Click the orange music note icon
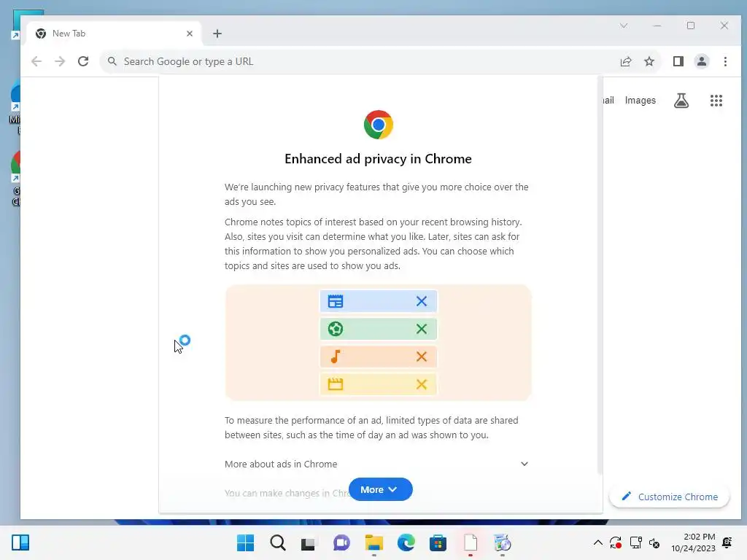 336,357
